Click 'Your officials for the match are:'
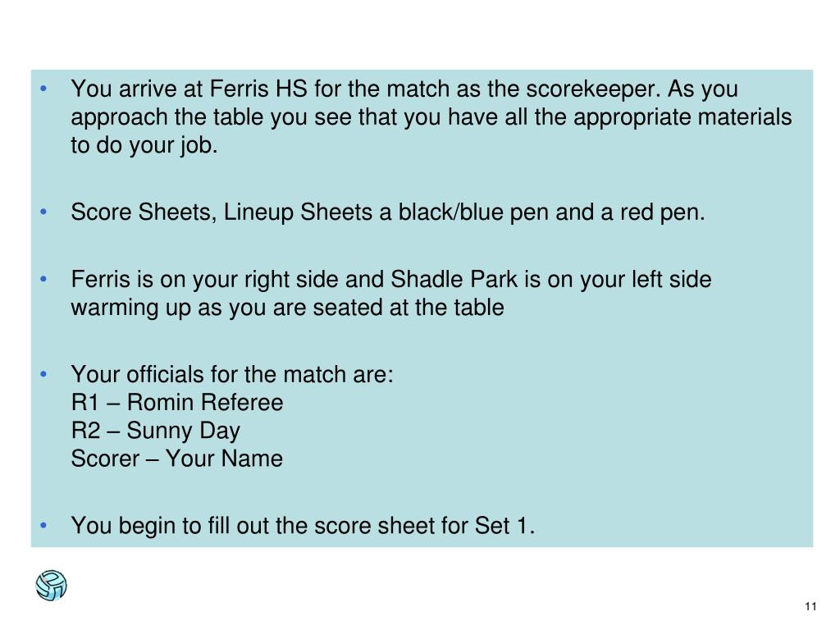This screenshot has height=630, width=840. tap(232, 374)
